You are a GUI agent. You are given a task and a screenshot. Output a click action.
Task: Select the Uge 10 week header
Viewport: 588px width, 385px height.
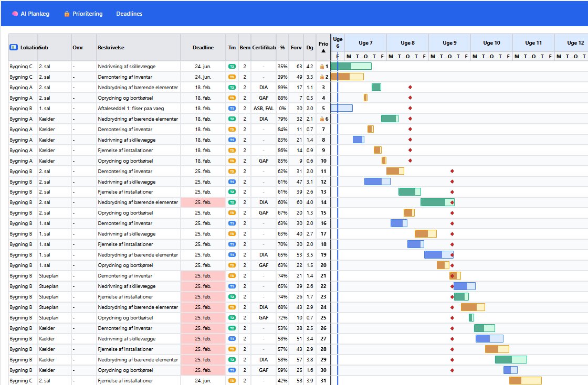pyautogui.click(x=491, y=43)
